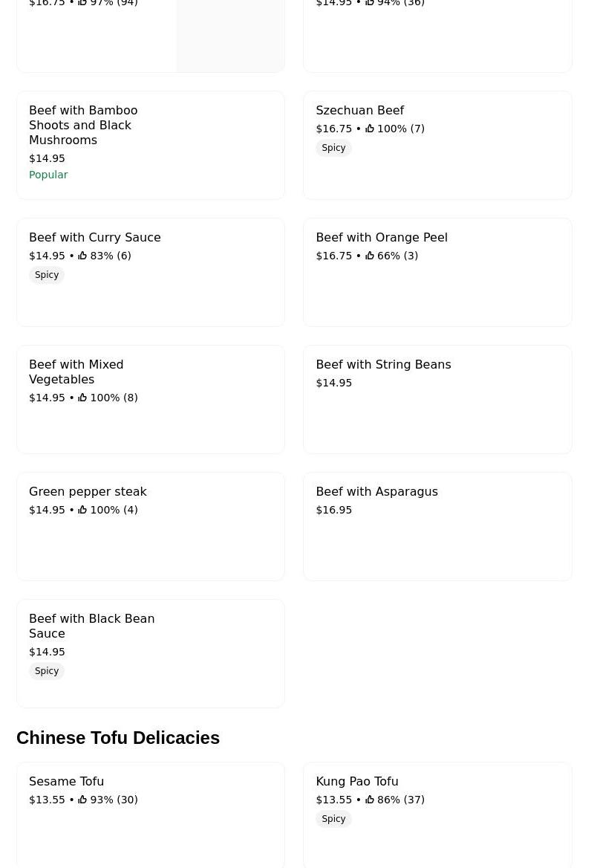
Task: Click the Popular label on bamboo shoots beef
Action: pos(48,175)
